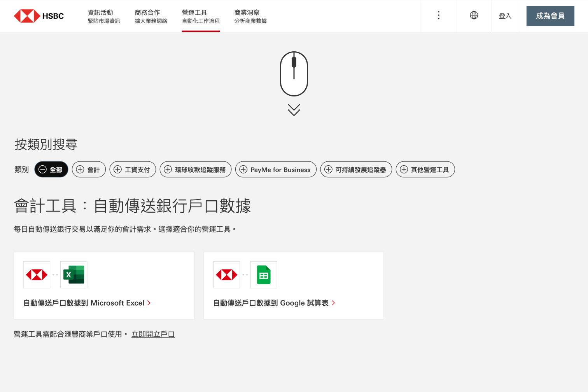This screenshot has height=392, width=588.
Task: Expand the 工資支付 category
Action: (133, 169)
